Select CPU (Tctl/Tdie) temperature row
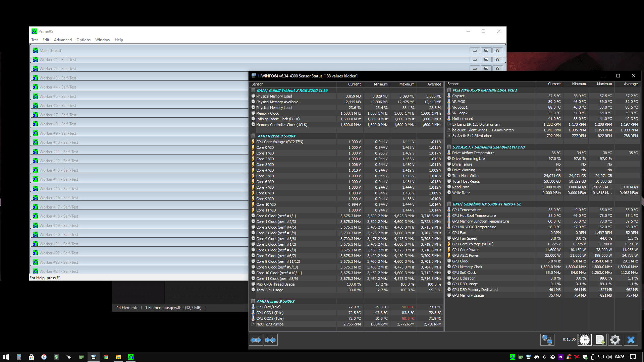644x362 pixels. pyautogui.click(x=346, y=307)
